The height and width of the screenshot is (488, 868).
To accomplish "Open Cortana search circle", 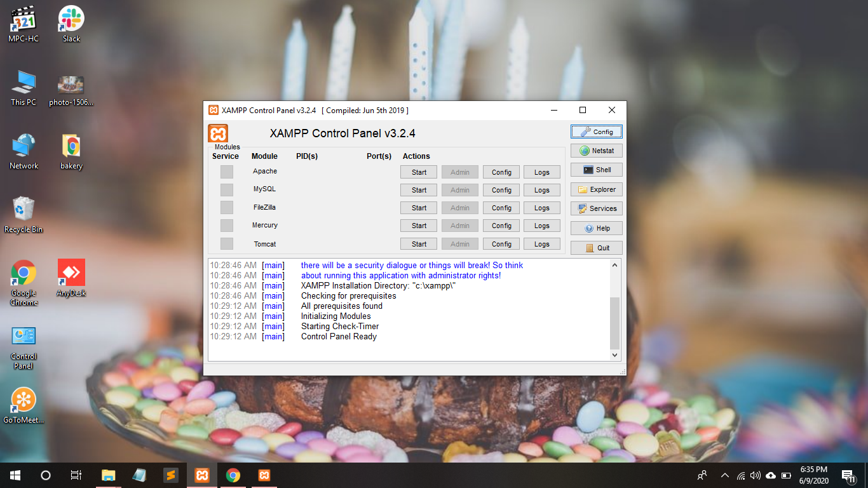I will 45,475.
